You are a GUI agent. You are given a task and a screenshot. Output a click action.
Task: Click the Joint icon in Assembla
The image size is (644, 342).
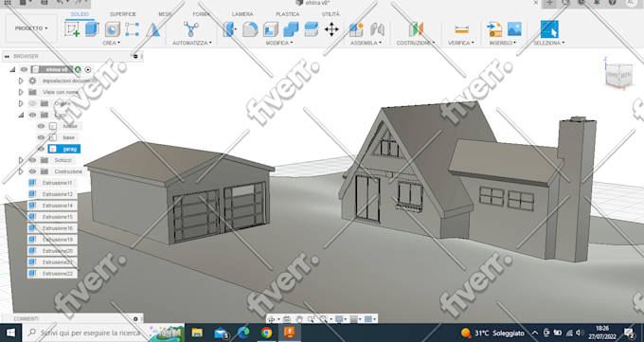click(377, 29)
